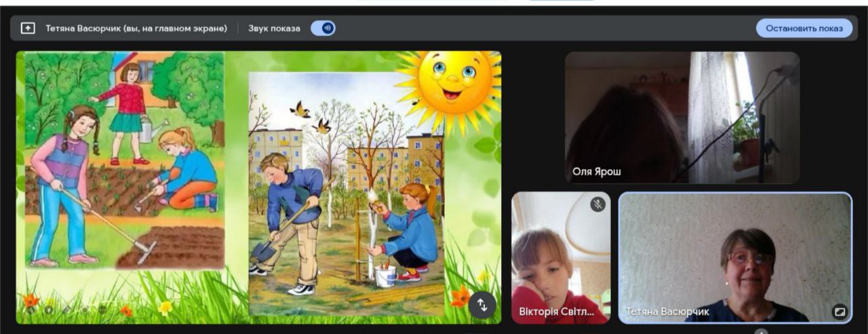Click the "Оля Ярош" name label

[x=597, y=172]
